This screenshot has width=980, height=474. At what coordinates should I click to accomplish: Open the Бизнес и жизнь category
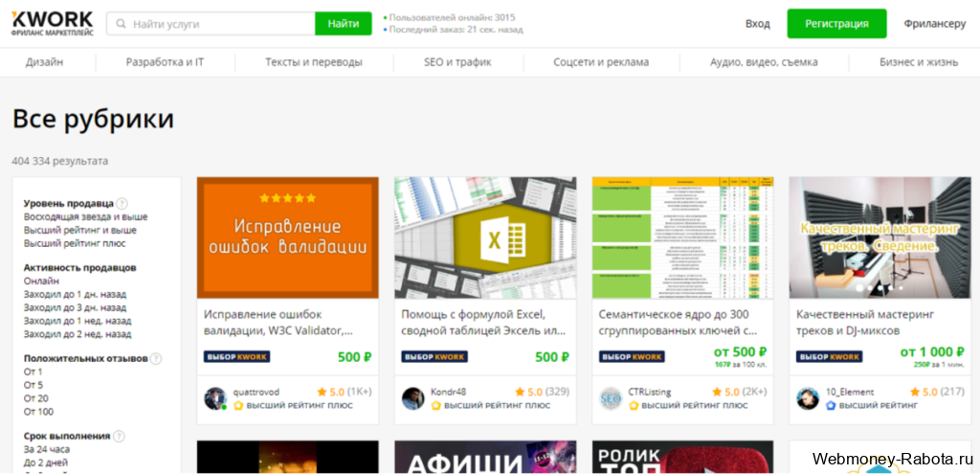point(919,62)
